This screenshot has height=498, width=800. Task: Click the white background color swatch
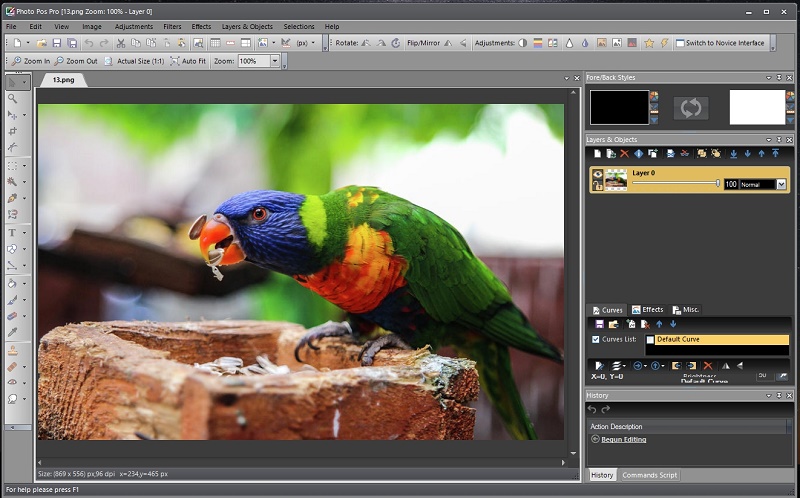point(757,107)
